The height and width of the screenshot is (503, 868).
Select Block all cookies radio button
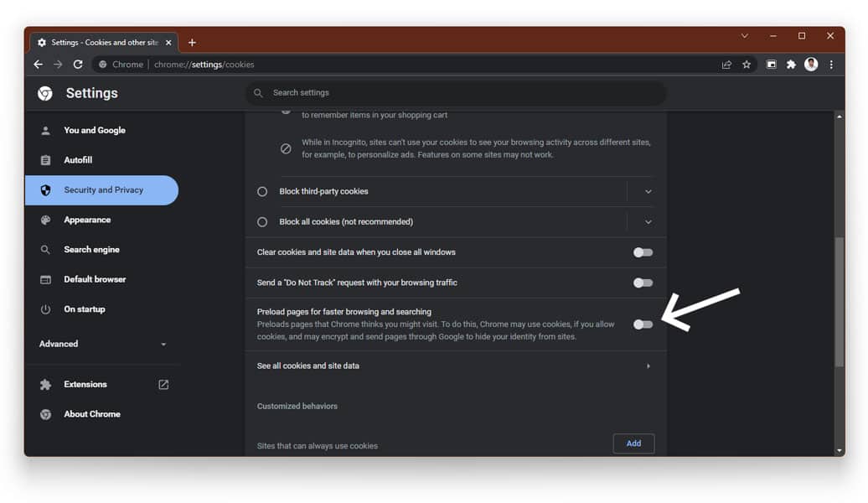(x=262, y=221)
